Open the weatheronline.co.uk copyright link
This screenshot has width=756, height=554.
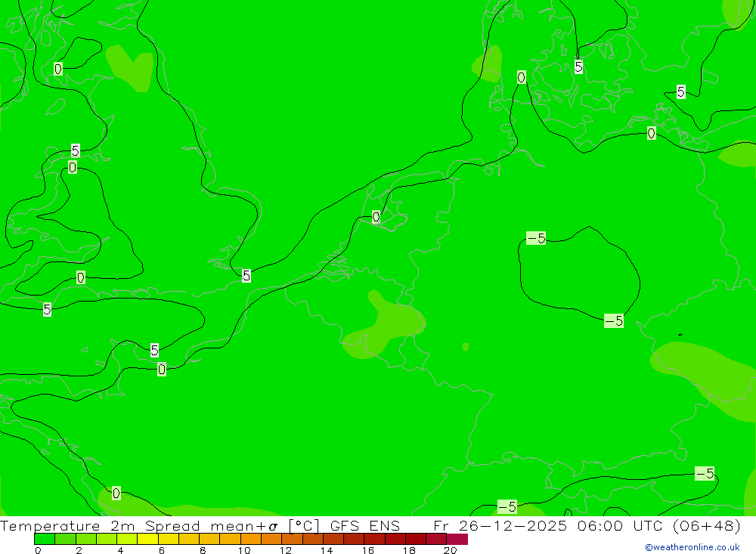[x=692, y=547]
